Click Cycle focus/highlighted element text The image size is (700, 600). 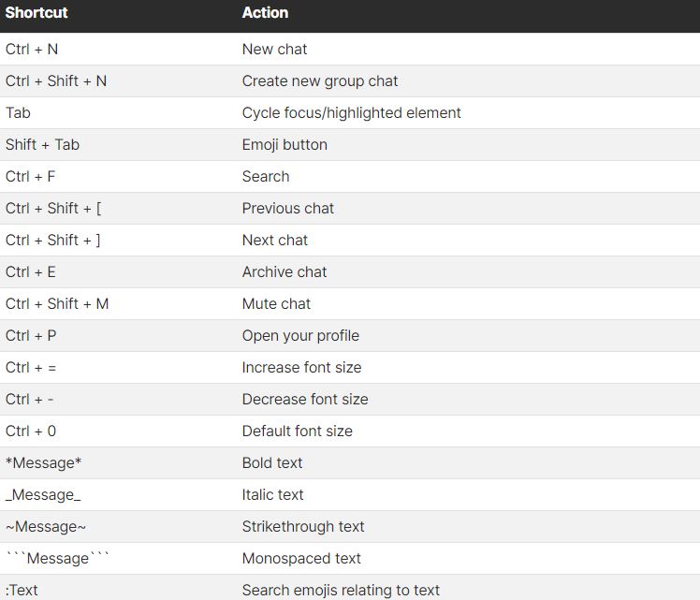[x=351, y=112]
